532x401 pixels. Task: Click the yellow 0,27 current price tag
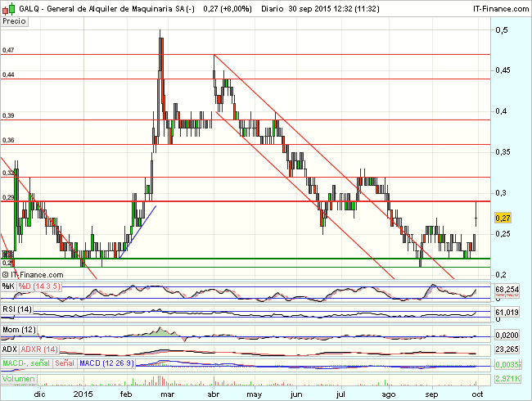pos(503,219)
